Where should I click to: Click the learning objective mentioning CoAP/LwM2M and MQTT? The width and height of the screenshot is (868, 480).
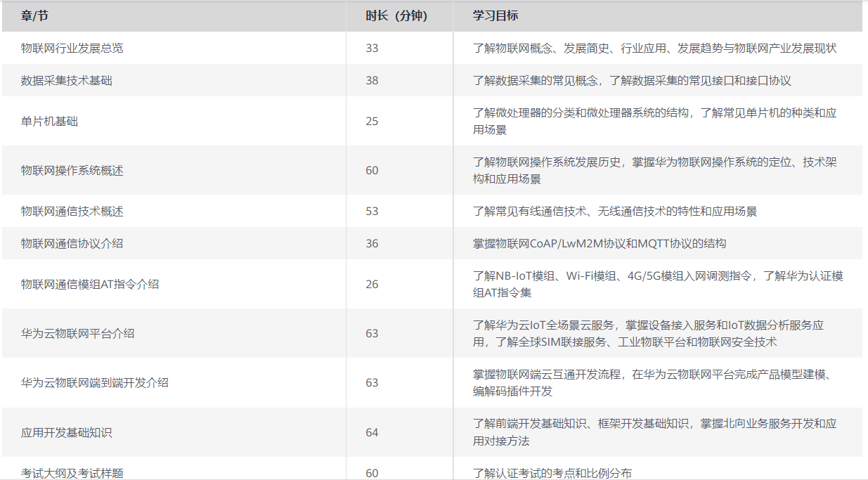coord(600,244)
